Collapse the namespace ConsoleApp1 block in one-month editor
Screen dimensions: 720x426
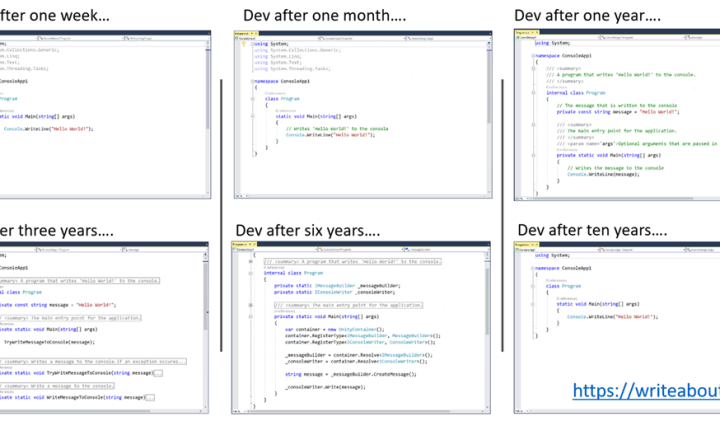click(x=253, y=80)
